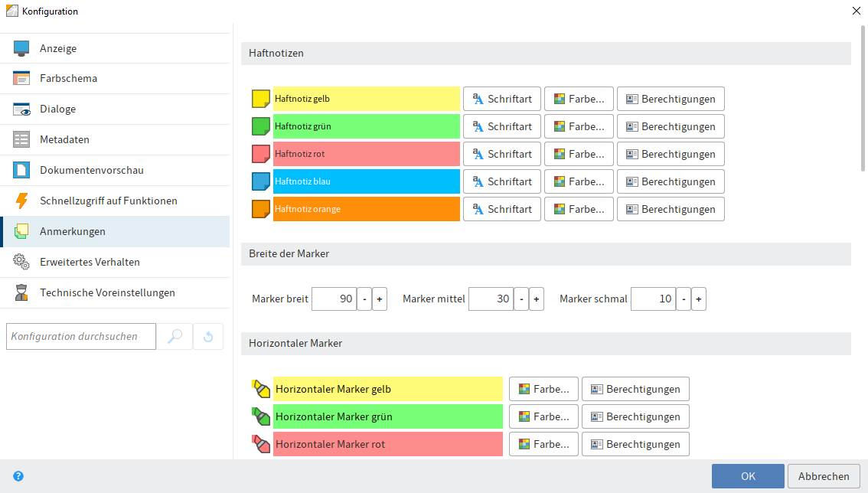Open the Anzeige settings section
868x493 pixels.
pyautogui.click(x=115, y=48)
